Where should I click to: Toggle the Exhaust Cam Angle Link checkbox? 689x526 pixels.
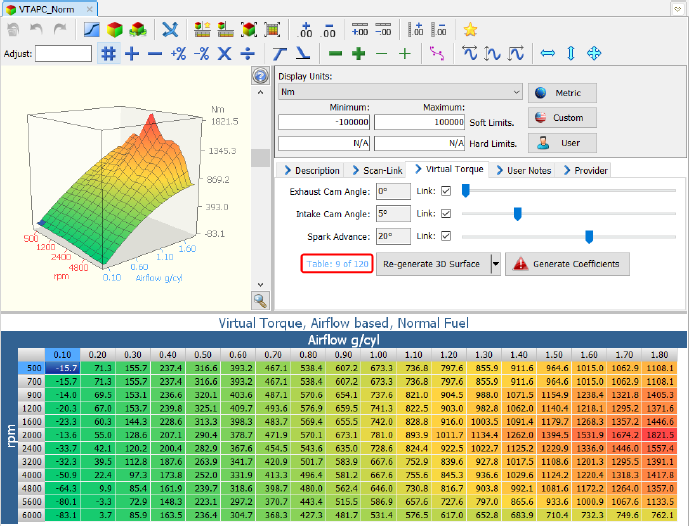pyautogui.click(x=446, y=190)
